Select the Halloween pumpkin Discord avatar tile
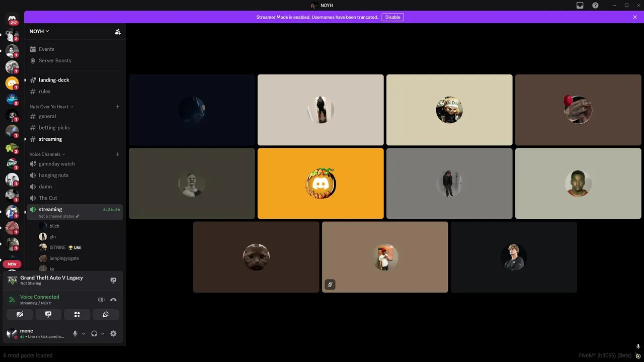Viewport: 644px width, 362px height. (320, 184)
